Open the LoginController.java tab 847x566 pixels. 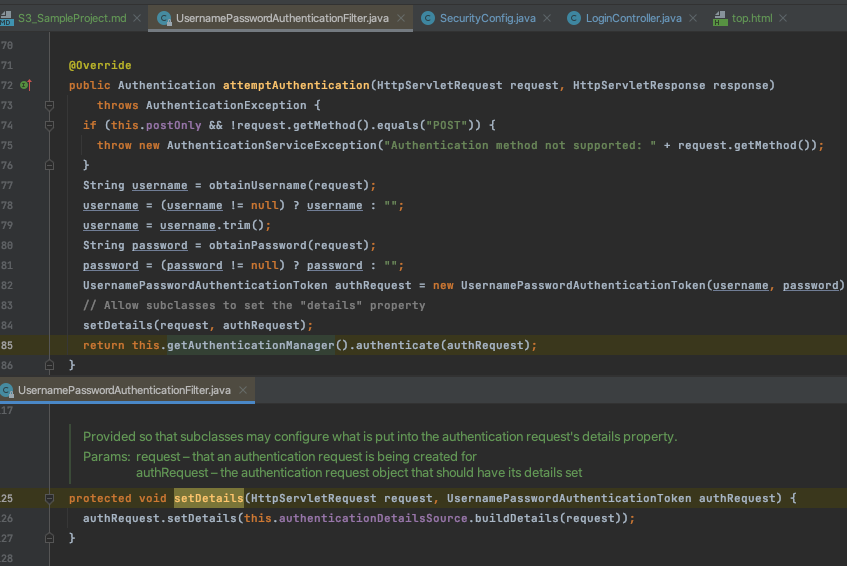[633, 18]
